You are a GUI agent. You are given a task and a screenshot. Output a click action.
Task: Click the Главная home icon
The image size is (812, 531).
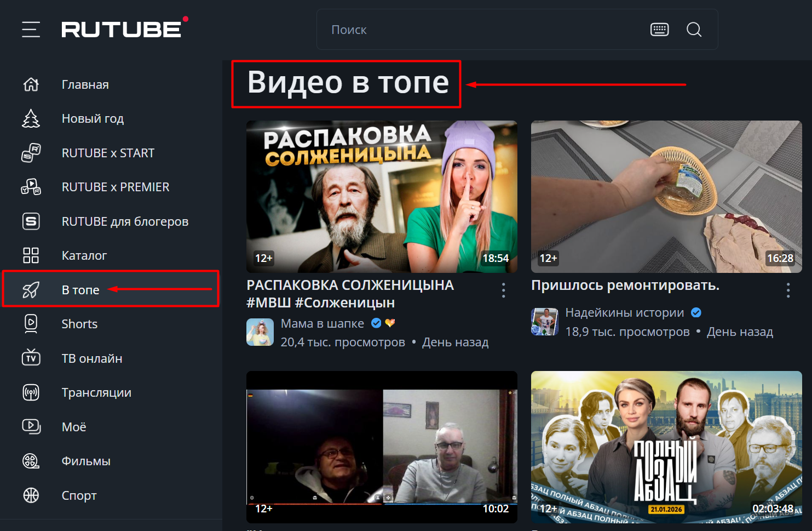(x=31, y=84)
